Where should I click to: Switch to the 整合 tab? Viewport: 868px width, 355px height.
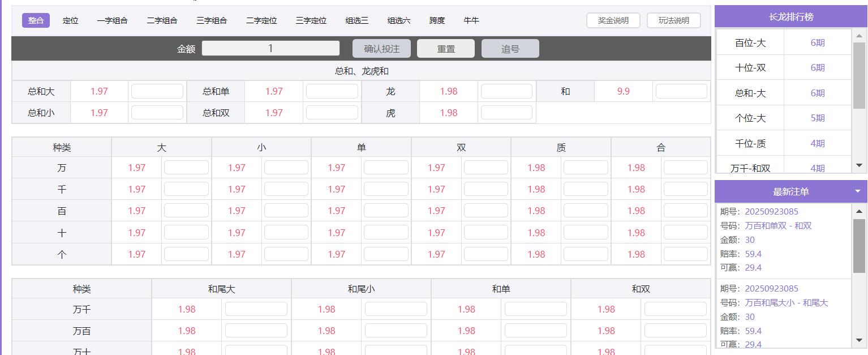[x=35, y=20]
